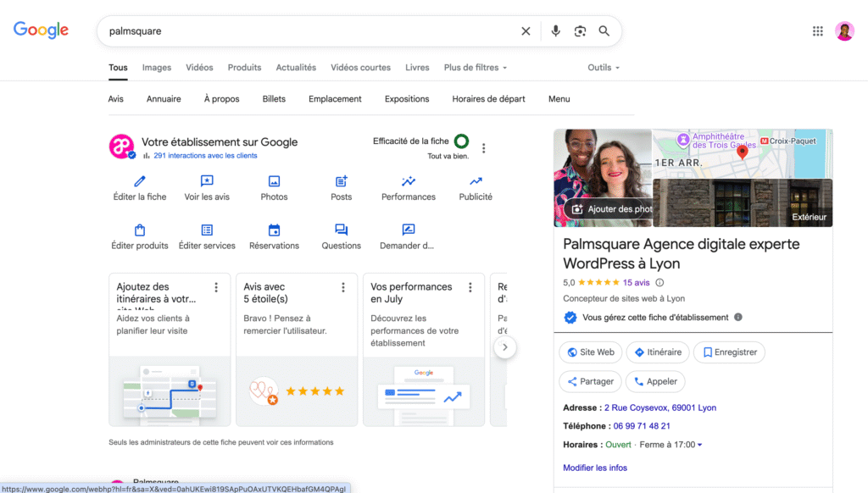
Task: Open the Google apps grid
Action: pos(817,30)
